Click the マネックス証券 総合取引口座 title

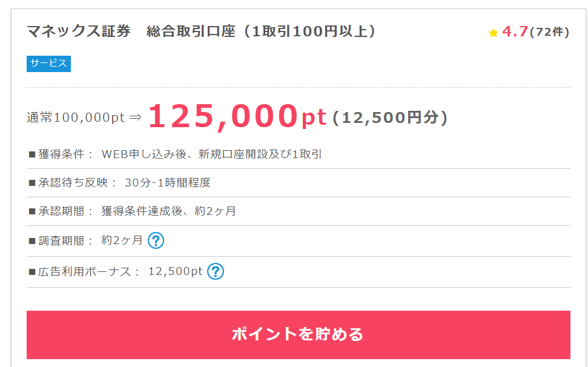[202, 31]
